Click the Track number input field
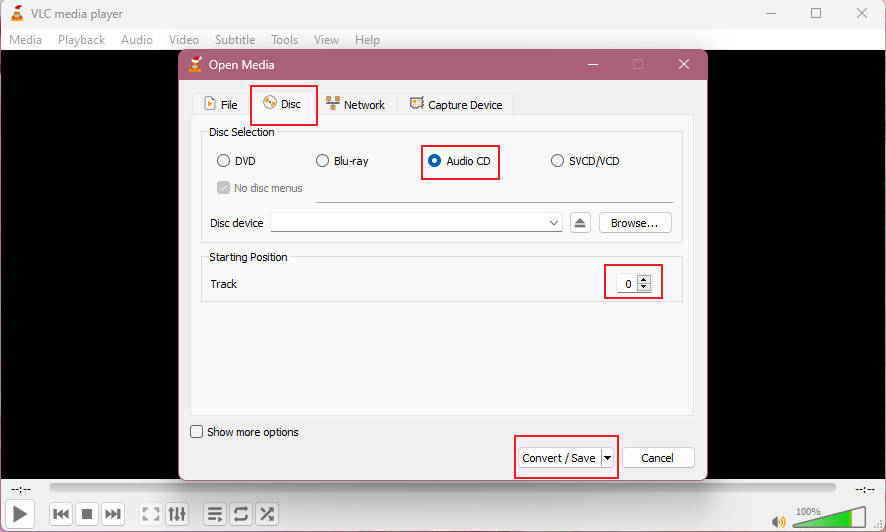 coord(627,284)
